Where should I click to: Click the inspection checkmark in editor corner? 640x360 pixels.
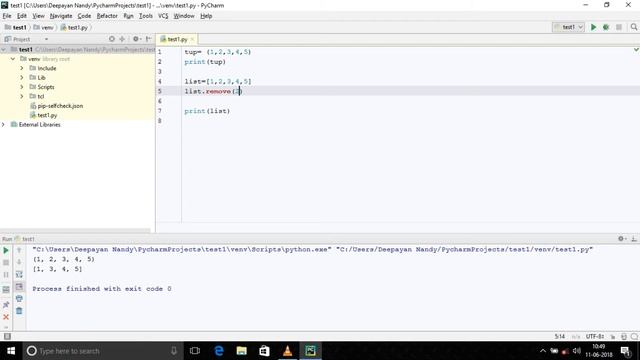coord(636,49)
